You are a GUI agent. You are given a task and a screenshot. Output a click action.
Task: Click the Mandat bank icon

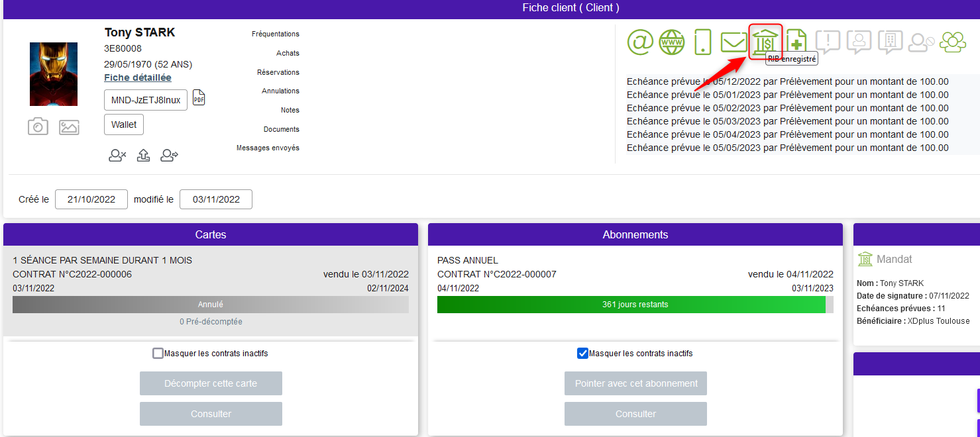point(865,260)
